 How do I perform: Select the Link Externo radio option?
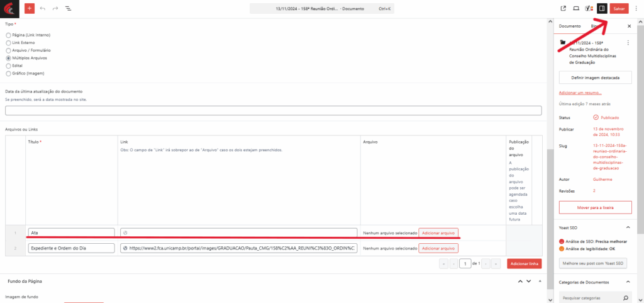tap(8, 42)
